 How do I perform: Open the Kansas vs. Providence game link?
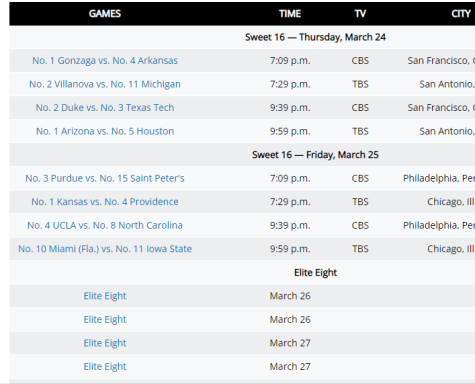105,202
